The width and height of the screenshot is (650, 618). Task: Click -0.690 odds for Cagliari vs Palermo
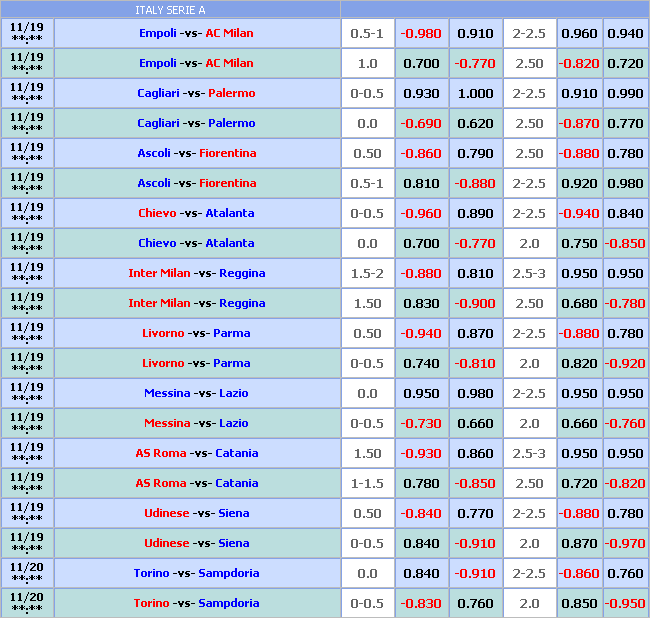click(x=421, y=123)
